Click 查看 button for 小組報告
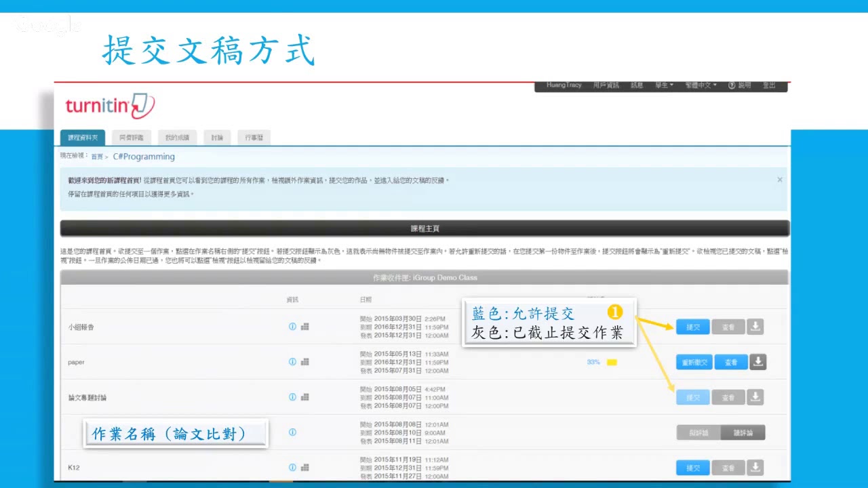Image resolution: width=868 pixels, height=488 pixels. (x=728, y=327)
